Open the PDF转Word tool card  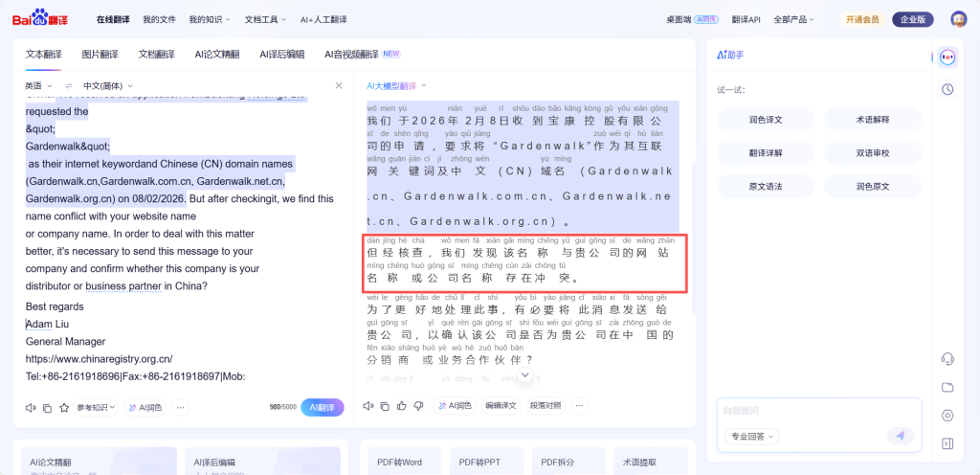pos(405,461)
